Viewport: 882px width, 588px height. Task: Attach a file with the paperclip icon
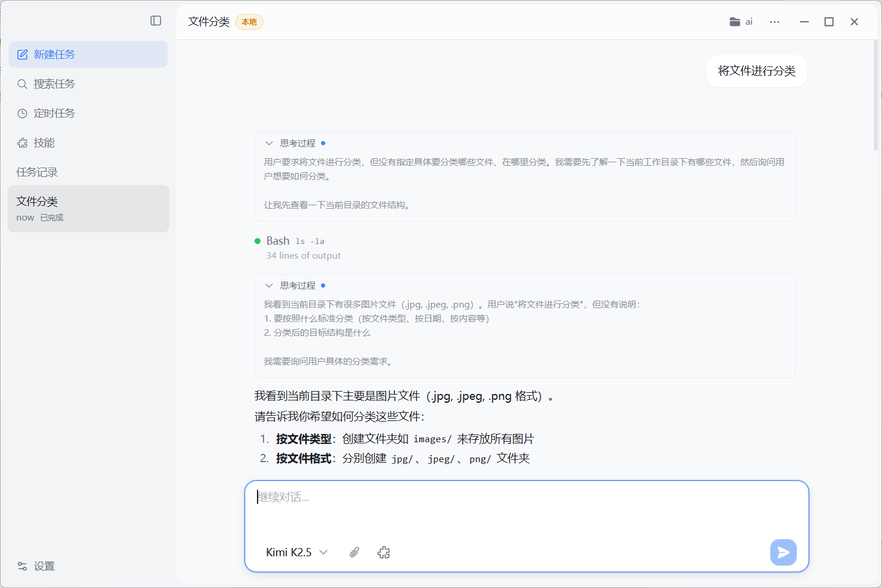click(x=354, y=552)
